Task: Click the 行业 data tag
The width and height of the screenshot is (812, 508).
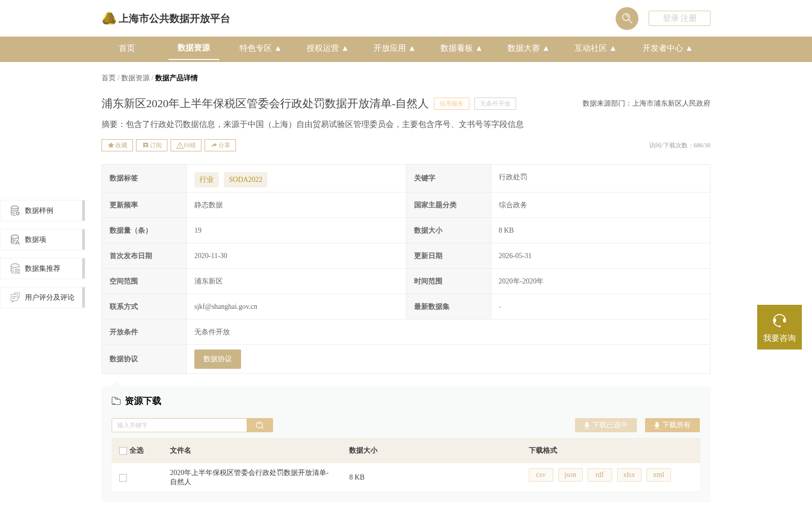Action: [x=207, y=179]
